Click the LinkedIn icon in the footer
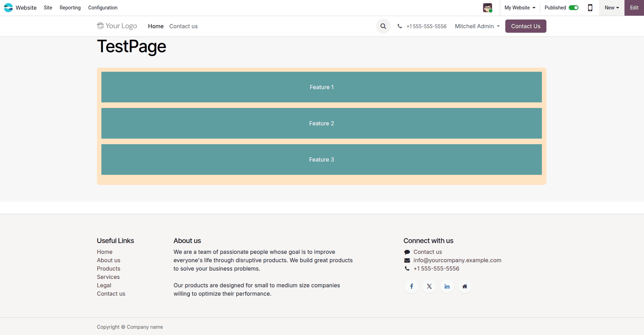The height and width of the screenshot is (335, 644). pyautogui.click(x=447, y=286)
